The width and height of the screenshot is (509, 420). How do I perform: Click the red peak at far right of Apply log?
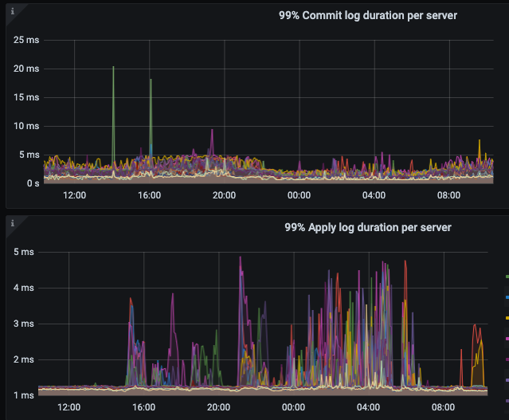[476, 326]
